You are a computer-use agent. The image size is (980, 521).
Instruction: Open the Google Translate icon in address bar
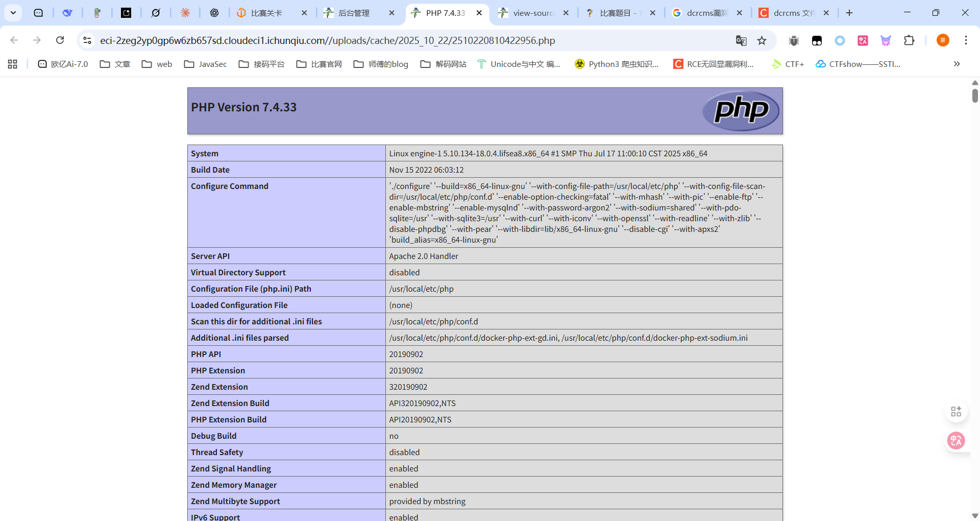[741, 40]
